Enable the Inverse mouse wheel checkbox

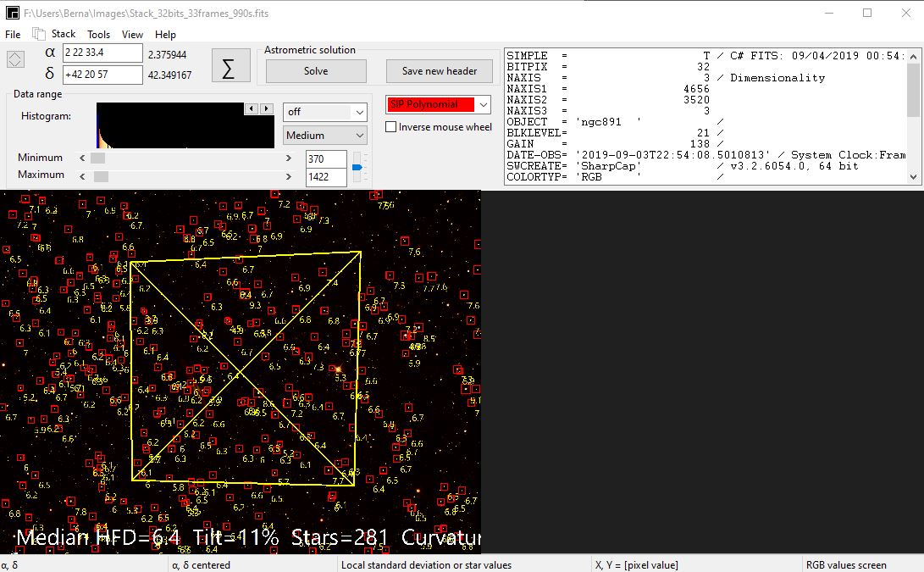pyautogui.click(x=391, y=127)
